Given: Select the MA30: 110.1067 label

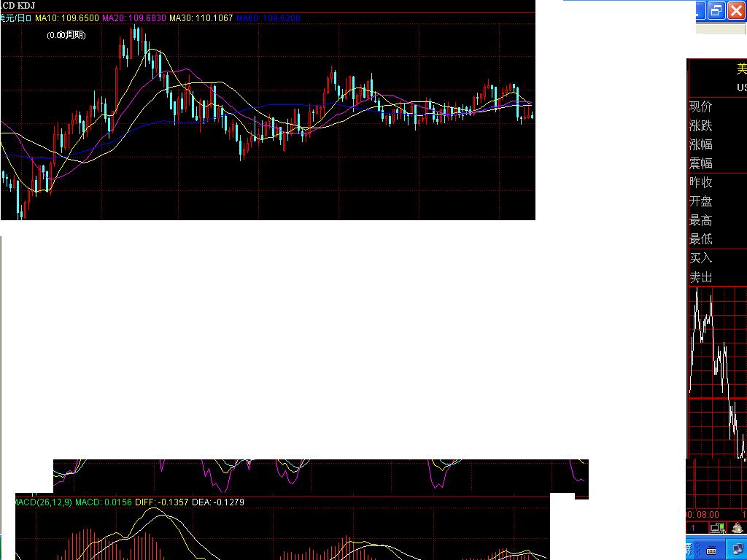Looking at the screenshot, I should click(201, 18).
